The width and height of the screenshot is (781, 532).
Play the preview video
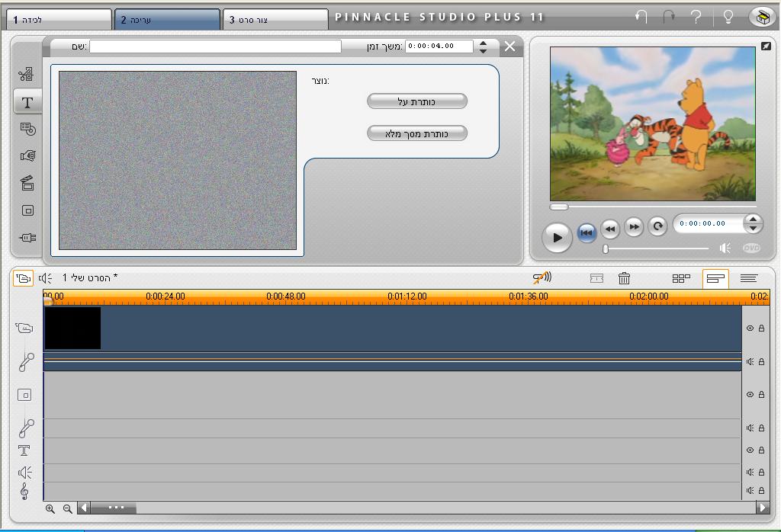(x=557, y=237)
